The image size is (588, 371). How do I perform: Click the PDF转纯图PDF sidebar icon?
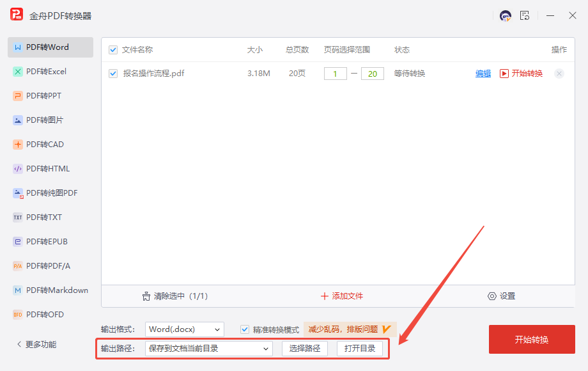tap(18, 193)
